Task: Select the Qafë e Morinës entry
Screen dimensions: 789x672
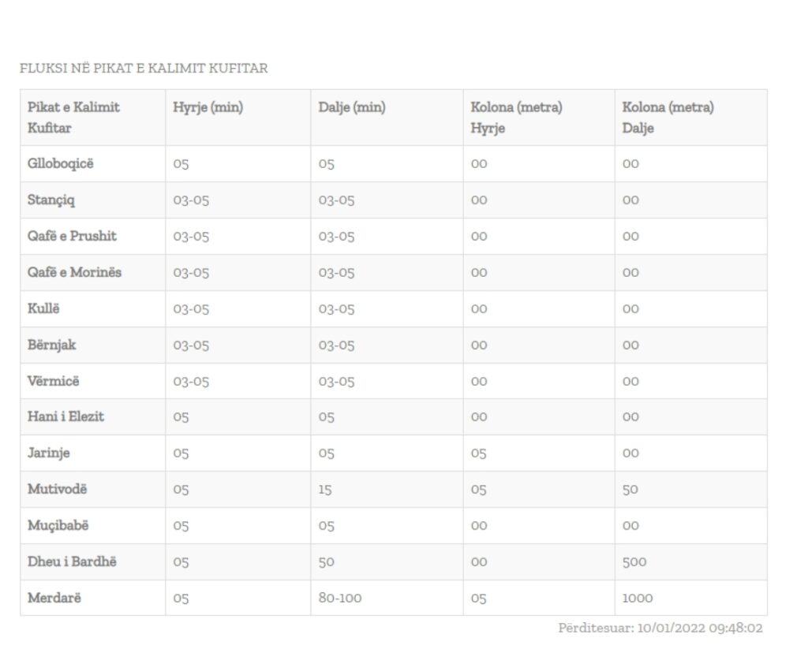Action: click(74, 272)
